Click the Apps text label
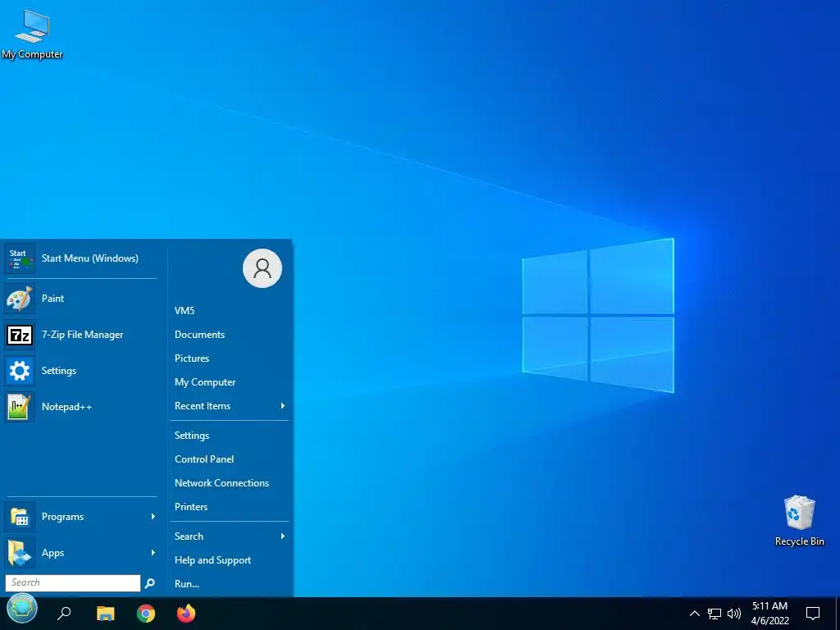The height and width of the screenshot is (630, 840). [52, 553]
